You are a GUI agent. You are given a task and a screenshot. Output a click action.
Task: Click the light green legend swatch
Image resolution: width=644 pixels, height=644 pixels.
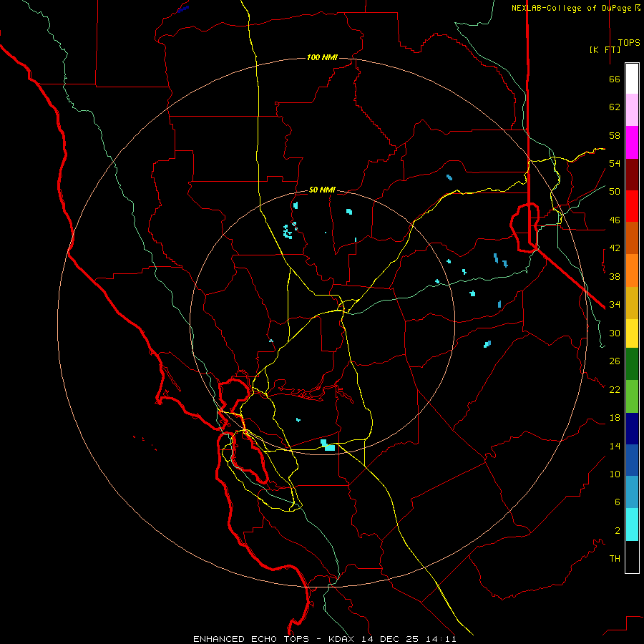point(632,396)
